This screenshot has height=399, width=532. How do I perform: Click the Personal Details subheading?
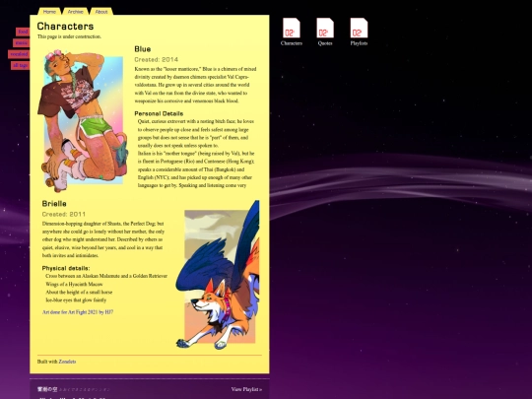pos(159,113)
